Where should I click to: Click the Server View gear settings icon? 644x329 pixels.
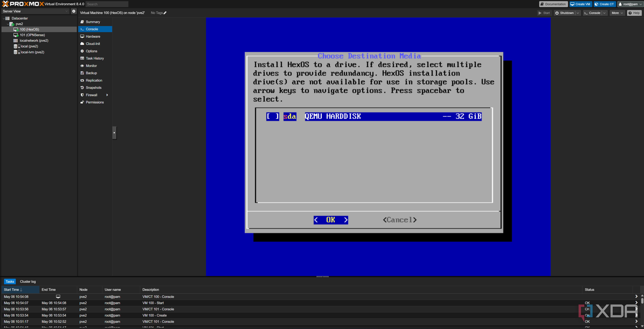(73, 11)
